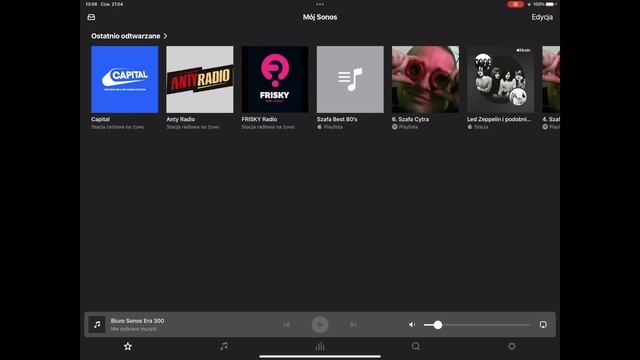The image size is (640, 360).
Task: Open the Led Zeppelin i podobni station thumbnail
Action: (x=500, y=79)
